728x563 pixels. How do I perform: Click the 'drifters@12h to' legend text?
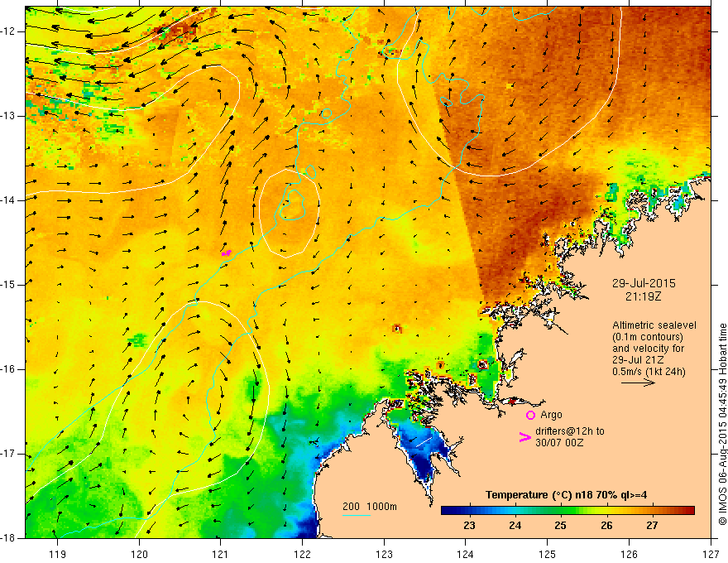click(x=570, y=431)
